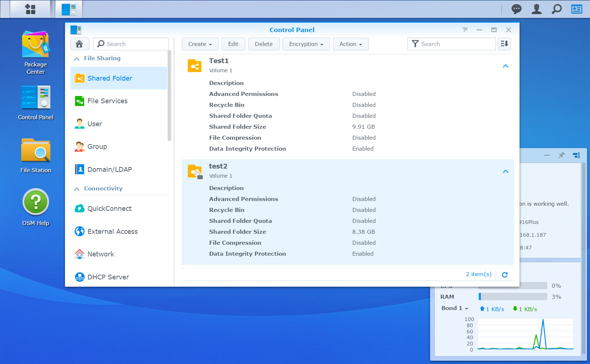Click Volume 1 under test2
Viewport: 590px width, 364px height.
click(221, 176)
